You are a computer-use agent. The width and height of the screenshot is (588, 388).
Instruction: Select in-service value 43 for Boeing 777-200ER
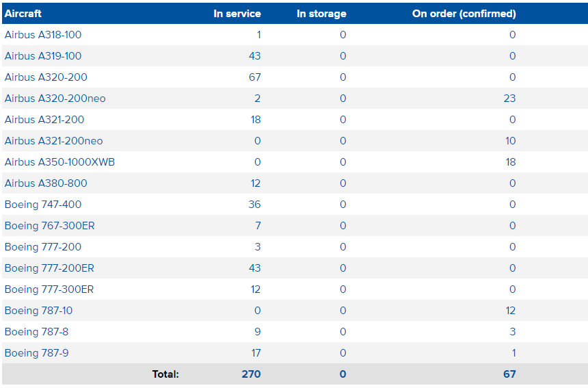(x=254, y=268)
